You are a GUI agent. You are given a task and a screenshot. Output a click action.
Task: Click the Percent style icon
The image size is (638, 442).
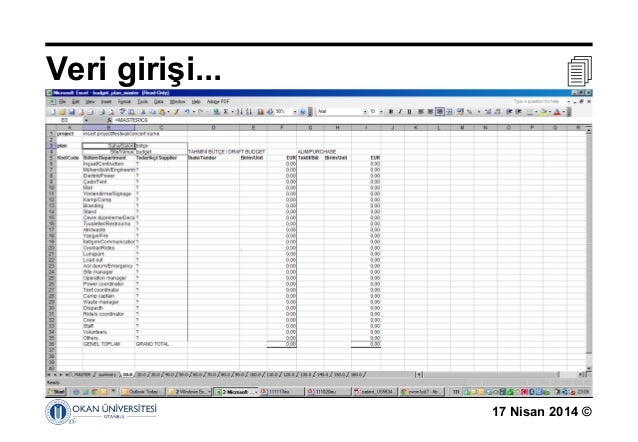tap(469, 112)
